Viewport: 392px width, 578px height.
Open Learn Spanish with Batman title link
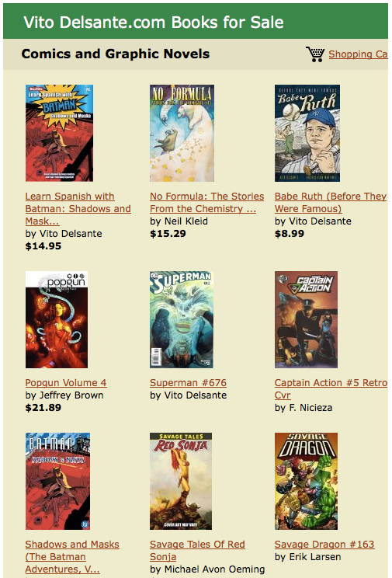[78, 209]
